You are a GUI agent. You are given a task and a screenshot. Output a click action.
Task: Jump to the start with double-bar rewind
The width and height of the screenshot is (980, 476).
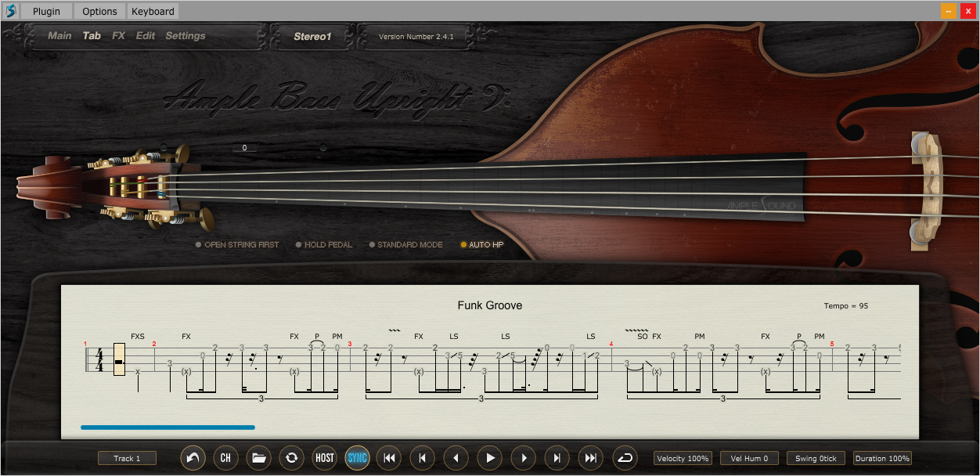point(389,458)
